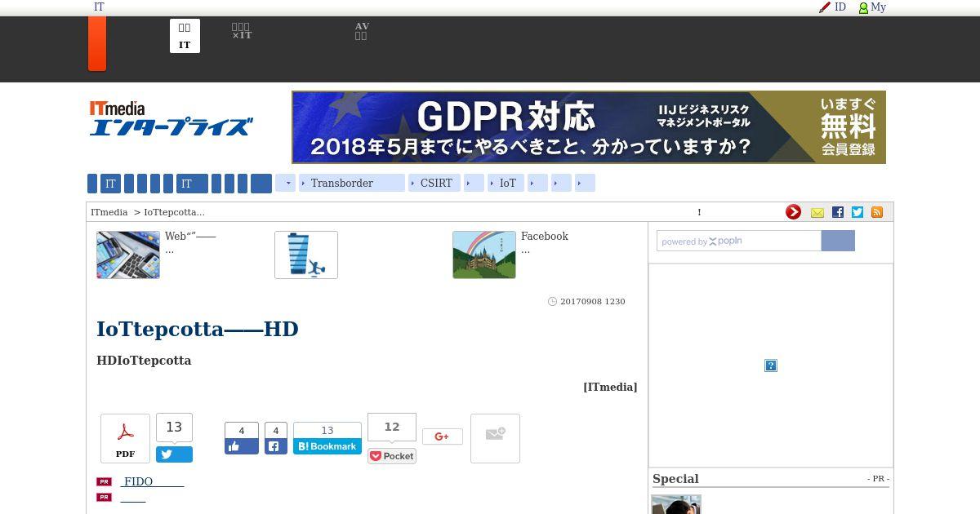Viewport: 980px width, 514px height.
Task: Select the AV tab in dark header
Action: (x=361, y=32)
